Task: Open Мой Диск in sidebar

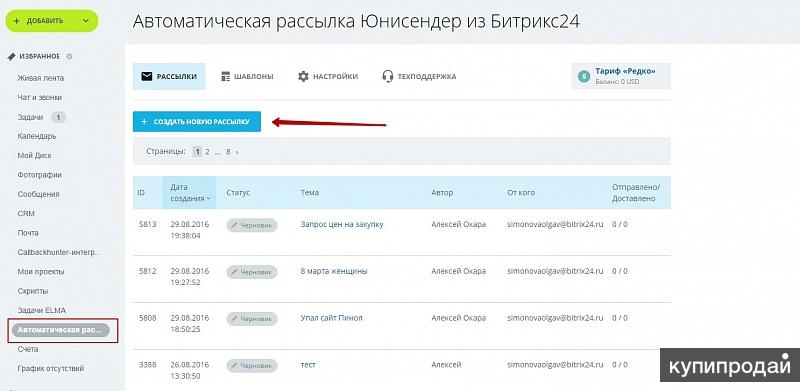Action: (x=34, y=156)
